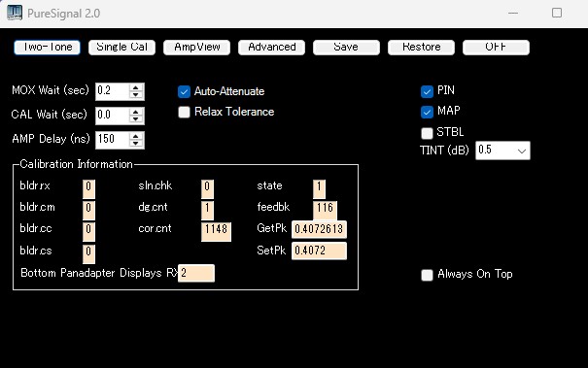Image resolution: width=588 pixels, height=368 pixels.
Task: Click the MOX Wait (sec) label
Action: coord(51,90)
